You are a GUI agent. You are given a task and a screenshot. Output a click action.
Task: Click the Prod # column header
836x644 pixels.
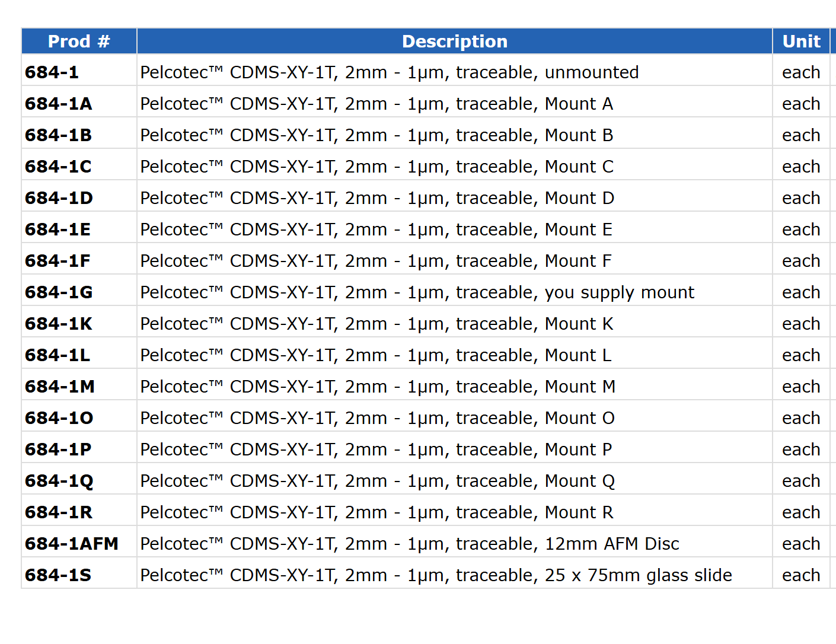79,42
